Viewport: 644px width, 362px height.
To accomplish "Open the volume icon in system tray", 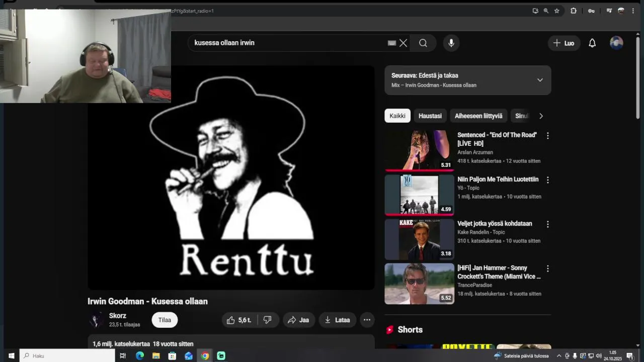I will [x=599, y=356].
